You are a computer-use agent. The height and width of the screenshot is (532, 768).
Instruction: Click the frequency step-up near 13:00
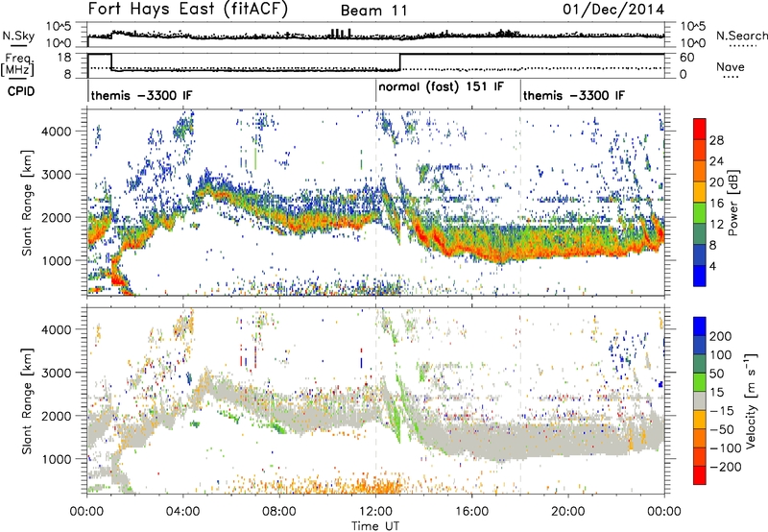tap(400, 62)
